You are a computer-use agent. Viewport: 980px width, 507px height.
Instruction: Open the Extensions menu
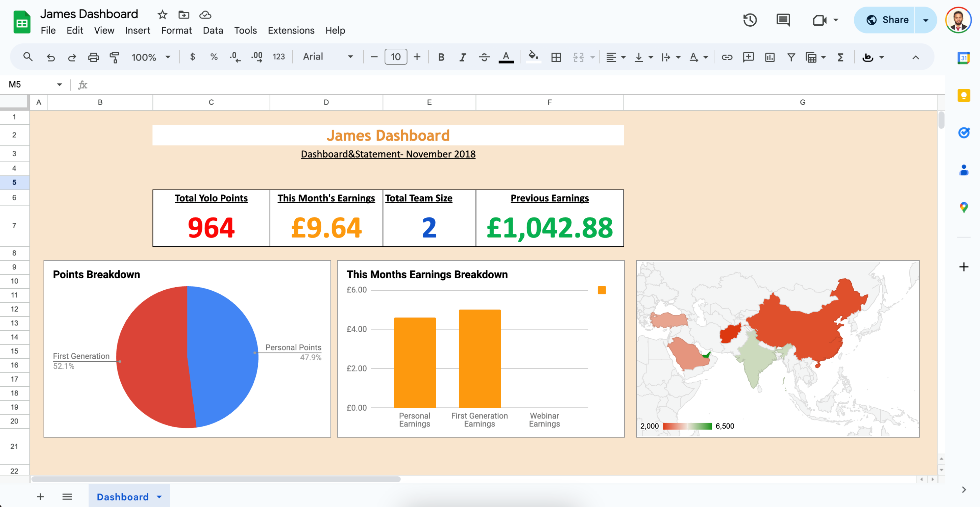pos(291,30)
